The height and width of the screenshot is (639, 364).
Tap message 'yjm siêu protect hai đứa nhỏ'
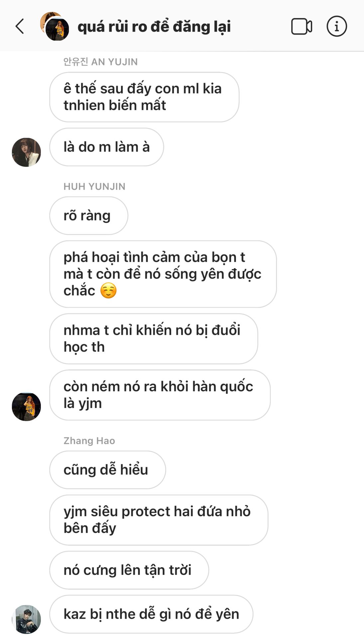(159, 520)
